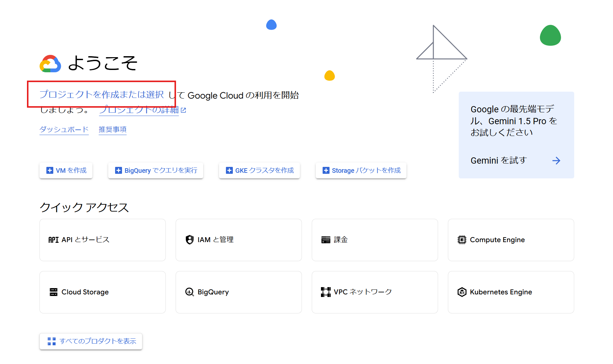Click plus icon on Storage バケットを作成

(x=326, y=171)
